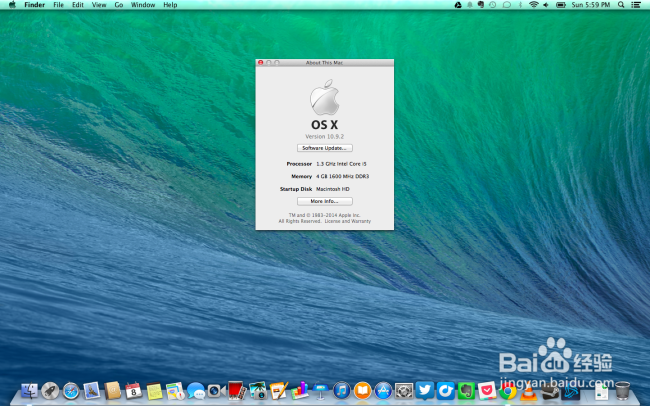Open Numbers chart icon in Dock
Viewport: 650px width, 406px height.
299,391
